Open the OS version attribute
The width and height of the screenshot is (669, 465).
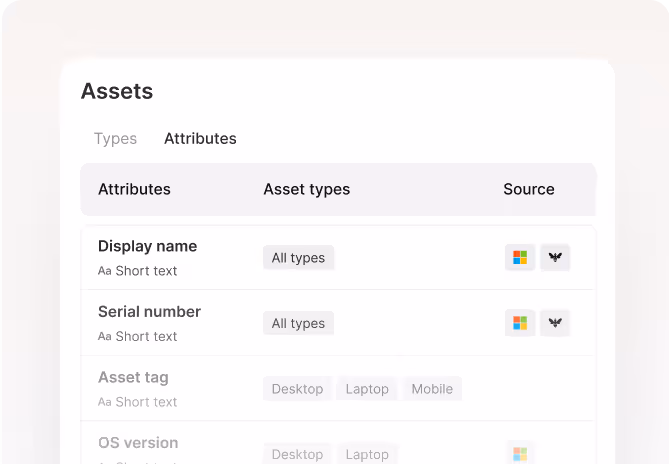click(138, 443)
